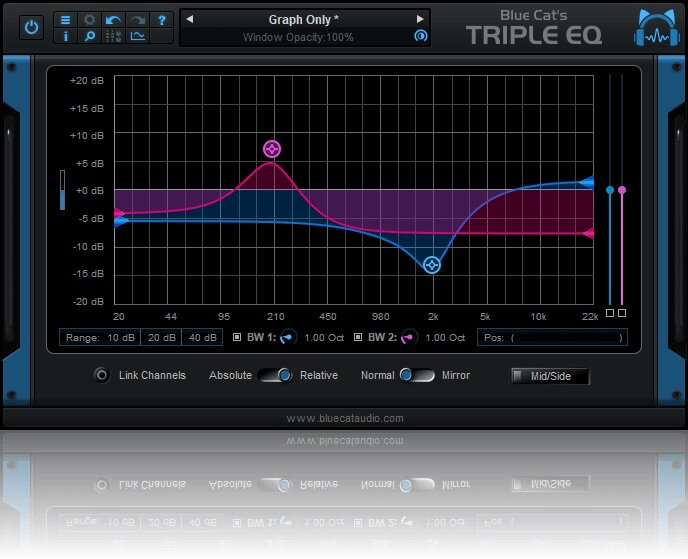Toggle the Link Channels button
The height and width of the screenshot is (559, 688).
coord(102,375)
